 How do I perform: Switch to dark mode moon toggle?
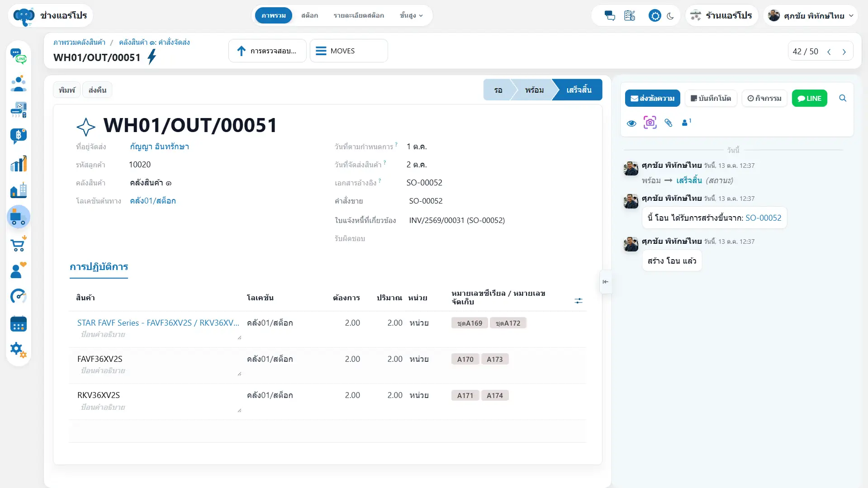(x=670, y=16)
